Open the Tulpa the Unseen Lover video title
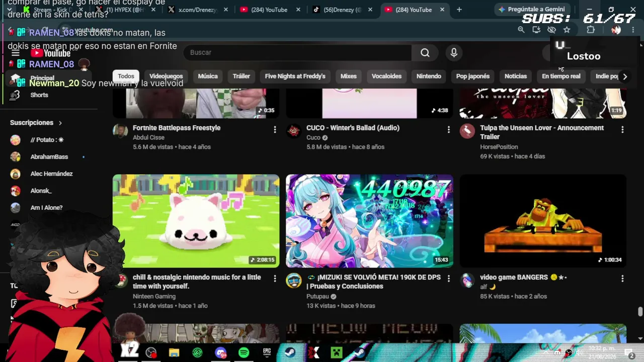The height and width of the screenshot is (362, 644). (542, 132)
